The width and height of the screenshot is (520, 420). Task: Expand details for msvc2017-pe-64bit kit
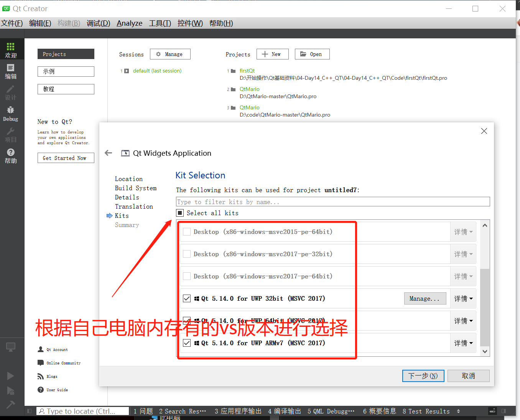point(463,276)
